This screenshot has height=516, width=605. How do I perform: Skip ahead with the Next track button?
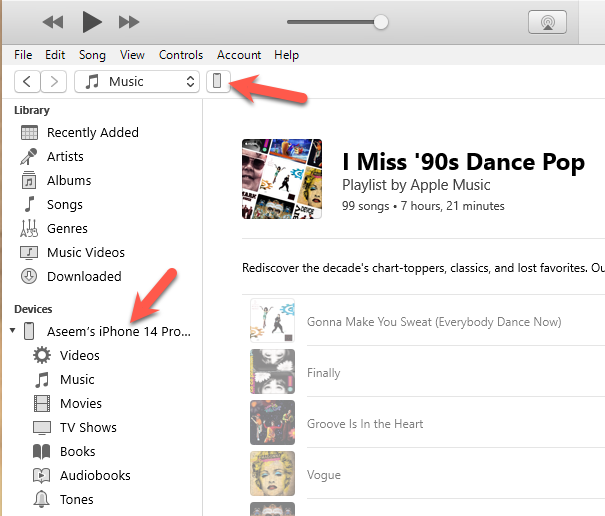point(128,22)
